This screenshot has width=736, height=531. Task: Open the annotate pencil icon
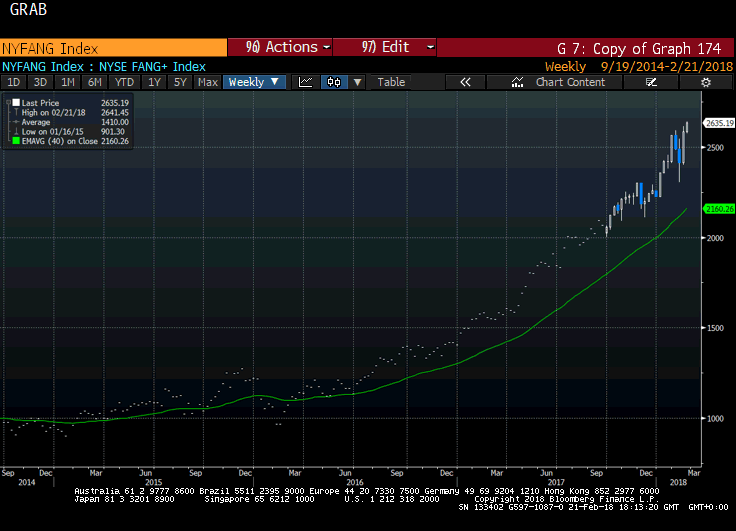click(651, 82)
